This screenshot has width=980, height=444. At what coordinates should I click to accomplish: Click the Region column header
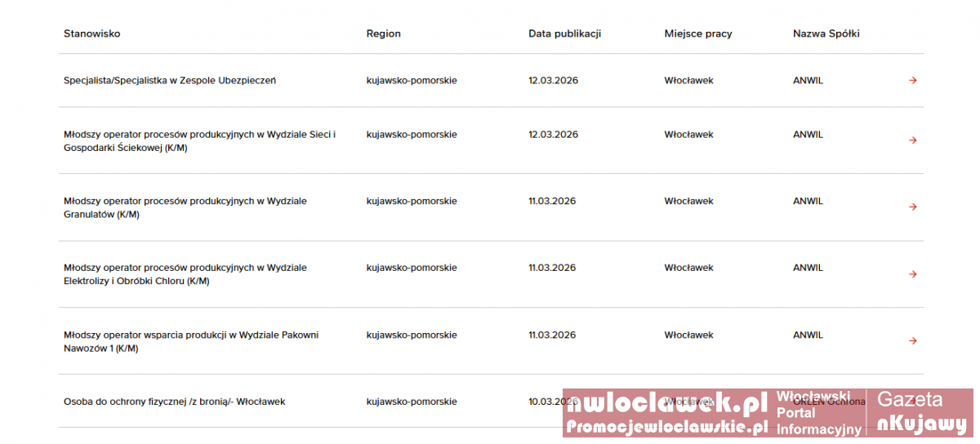pyautogui.click(x=383, y=33)
